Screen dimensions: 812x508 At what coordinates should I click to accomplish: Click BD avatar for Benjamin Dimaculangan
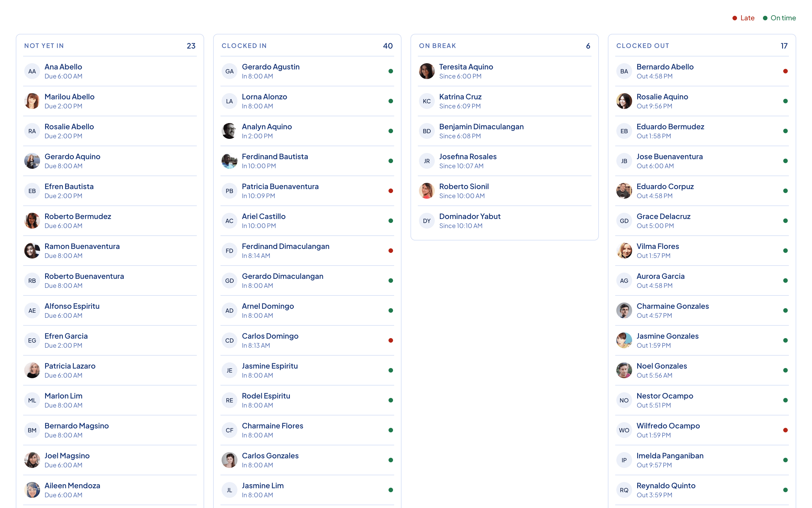pos(427,131)
